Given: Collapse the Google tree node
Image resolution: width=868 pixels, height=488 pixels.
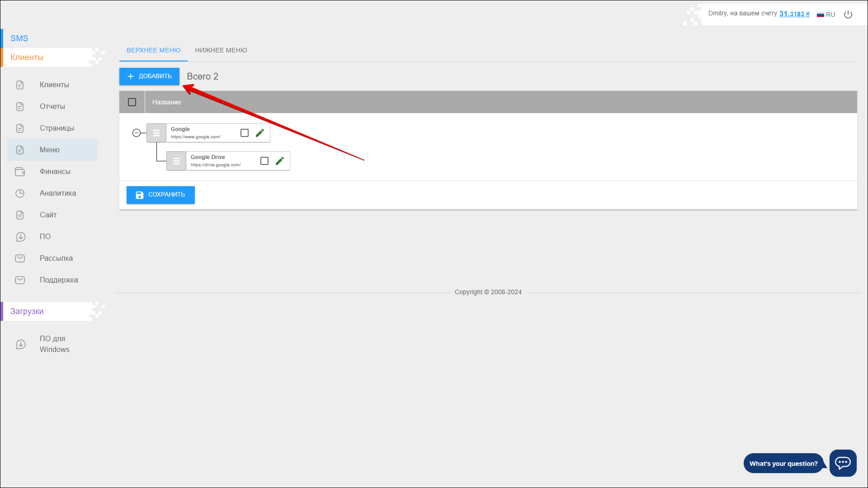Looking at the screenshot, I should pos(137,133).
